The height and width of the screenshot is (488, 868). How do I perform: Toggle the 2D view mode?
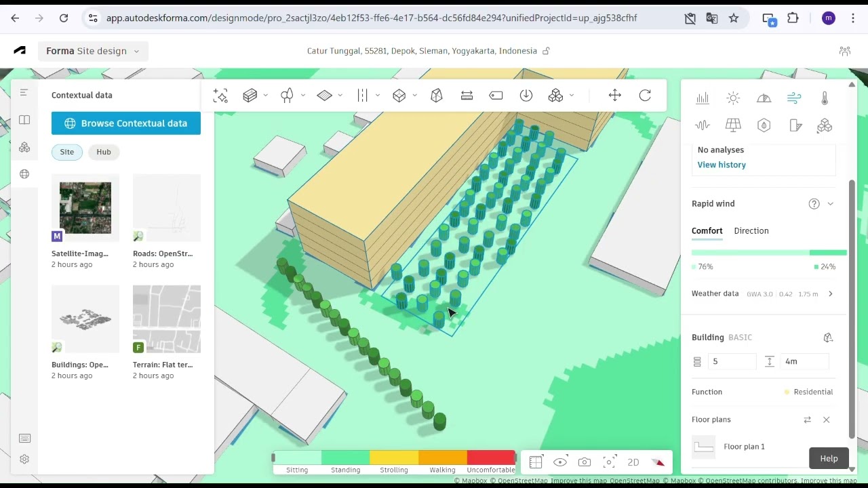pyautogui.click(x=633, y=462)
